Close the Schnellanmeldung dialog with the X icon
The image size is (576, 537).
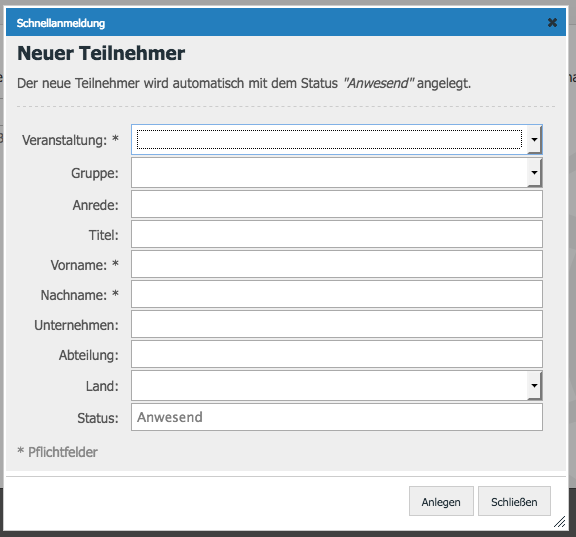coord(552,23)
